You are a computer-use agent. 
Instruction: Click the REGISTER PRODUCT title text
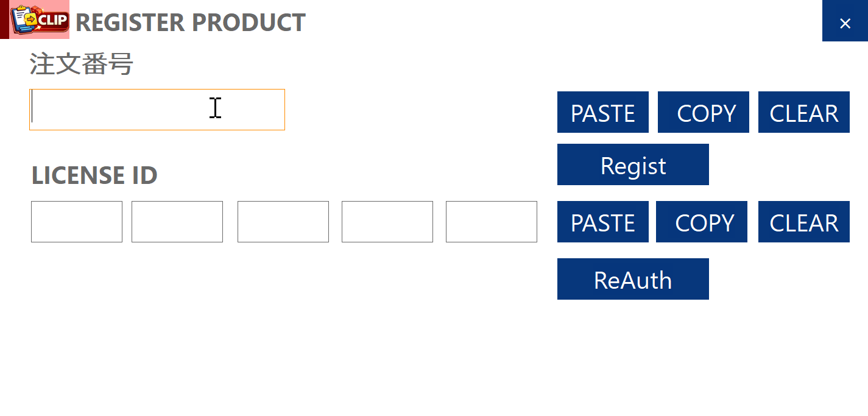(190, 23)
